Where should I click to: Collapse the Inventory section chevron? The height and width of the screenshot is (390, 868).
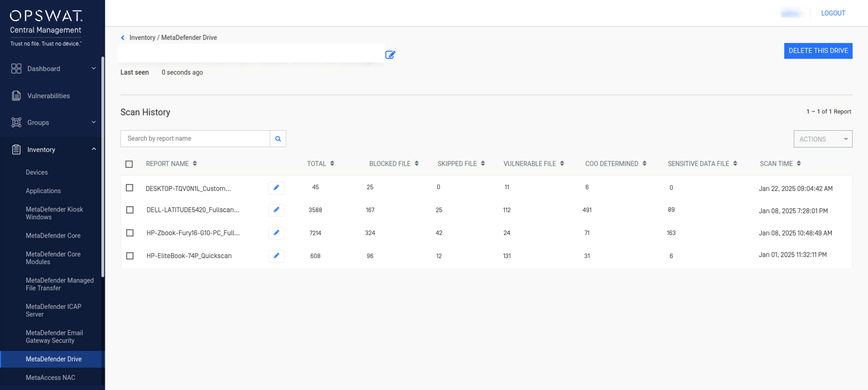(94, 149)
